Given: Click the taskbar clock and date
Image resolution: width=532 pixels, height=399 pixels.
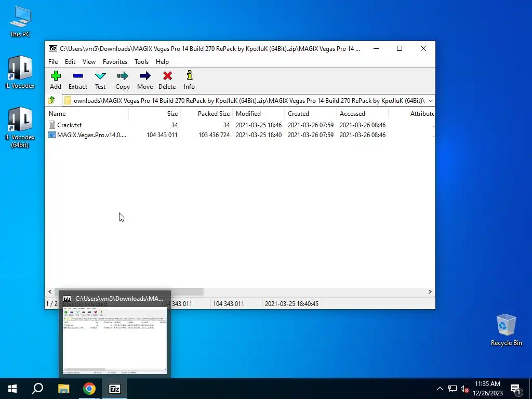Looking at the screenshot, I should (x=487, y=389).
